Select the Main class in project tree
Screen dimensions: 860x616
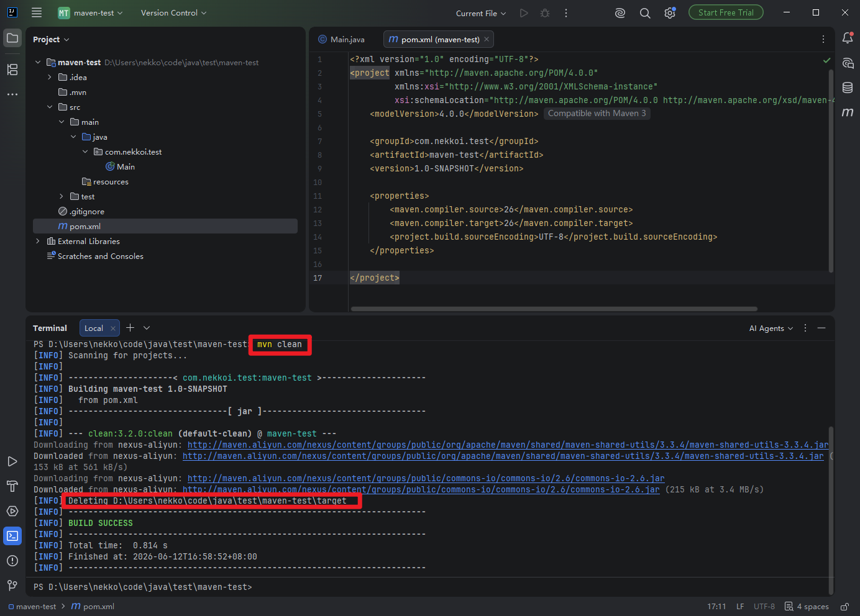click(120, 166)
